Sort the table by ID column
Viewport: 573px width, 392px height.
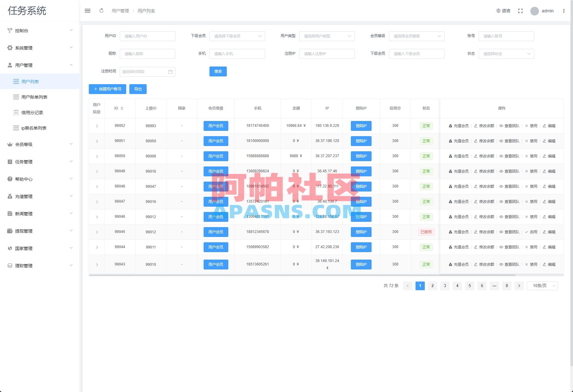click(x=122, y=108)
